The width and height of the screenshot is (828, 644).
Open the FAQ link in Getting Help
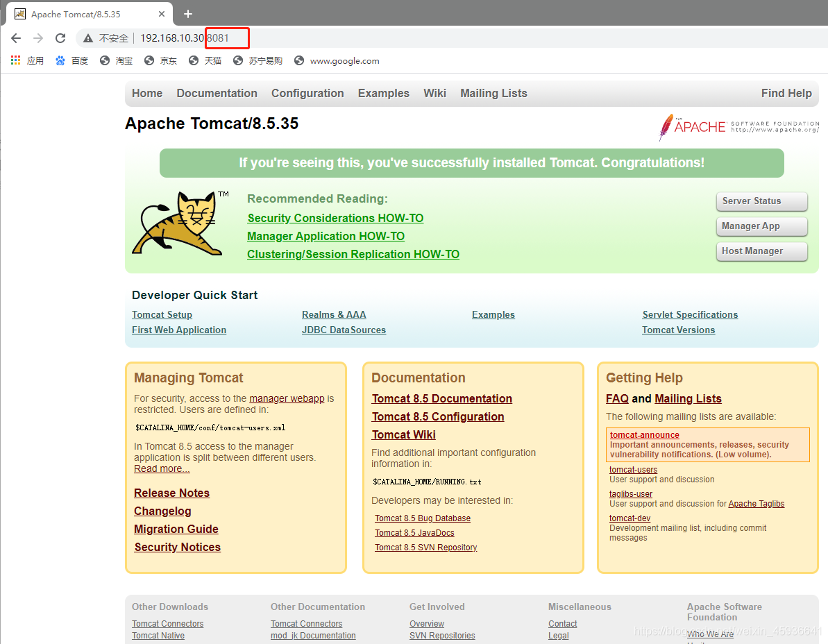pos(617,398)
